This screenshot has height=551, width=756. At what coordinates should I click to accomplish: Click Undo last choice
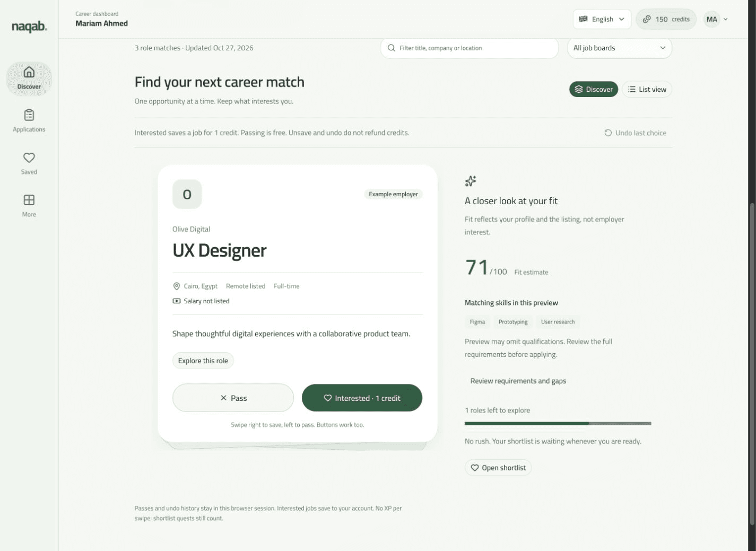(x=635, y=133)
